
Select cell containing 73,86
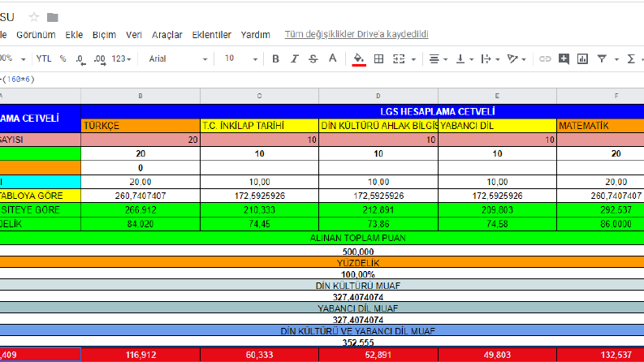tap(378, 224)
